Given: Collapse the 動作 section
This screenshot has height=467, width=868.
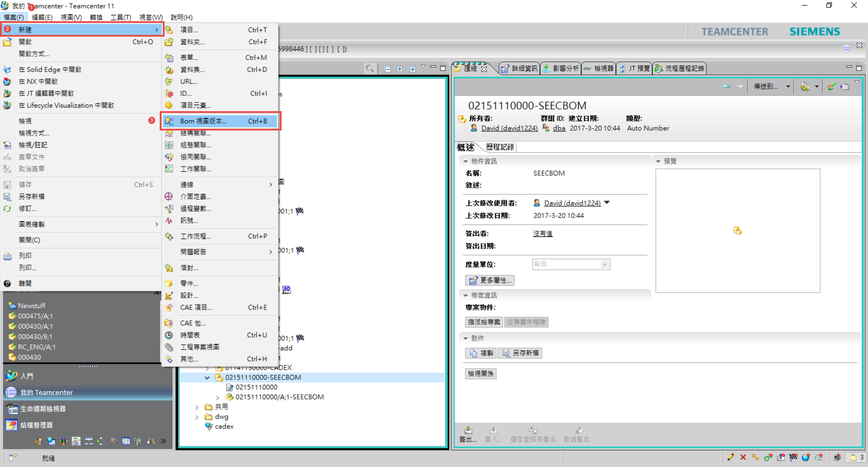Looking at the screenshot, I should [465, 339].
